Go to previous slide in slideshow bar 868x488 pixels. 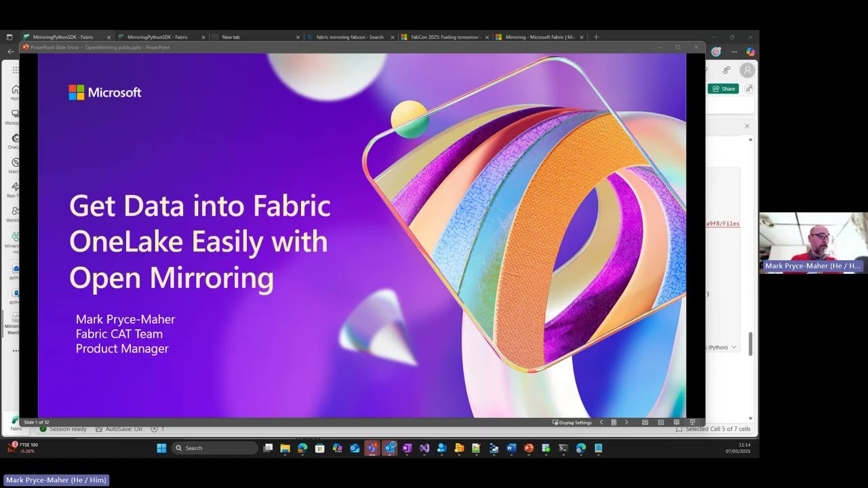[x=601, y=422]
